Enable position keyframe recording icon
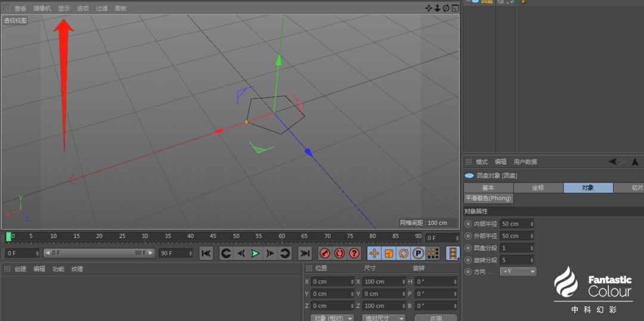This screenshot has height=321, width=644. click(x=374, y=254)
